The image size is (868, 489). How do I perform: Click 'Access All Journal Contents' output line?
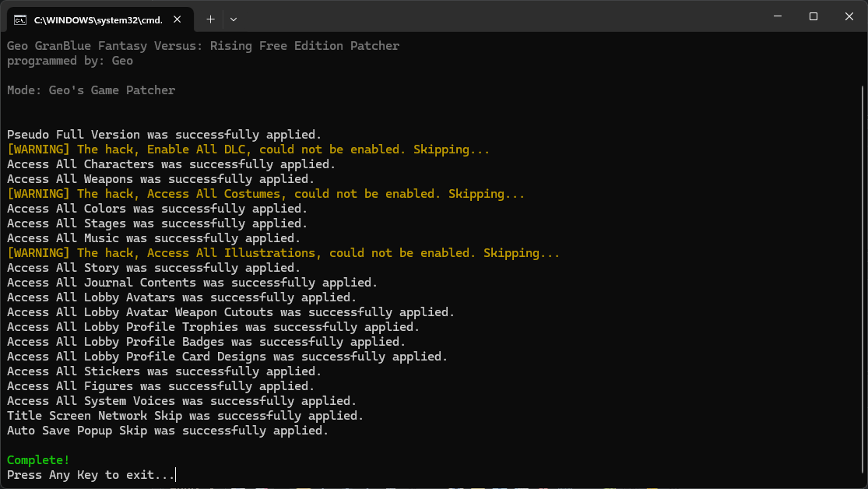click(x=192, y=283)
